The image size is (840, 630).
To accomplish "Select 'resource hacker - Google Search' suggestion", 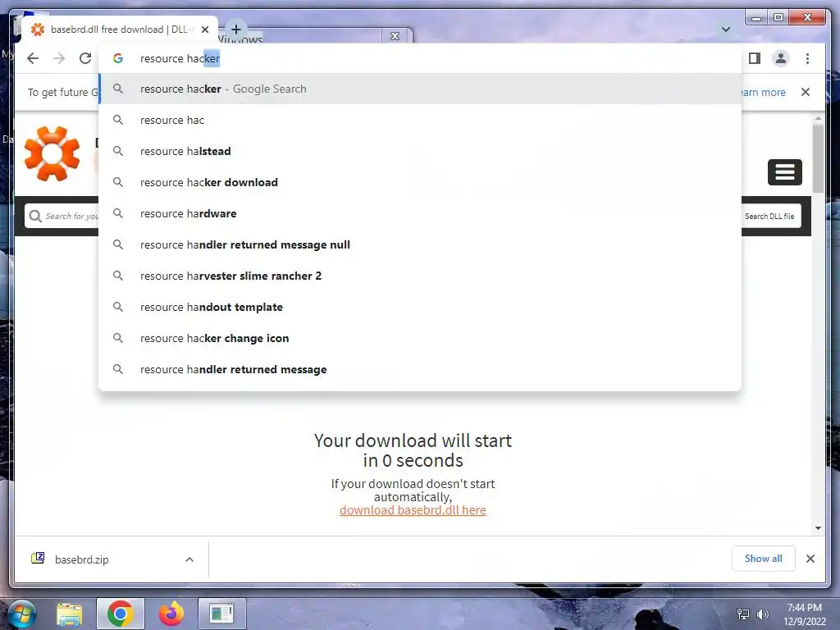I will click(420, 89).
